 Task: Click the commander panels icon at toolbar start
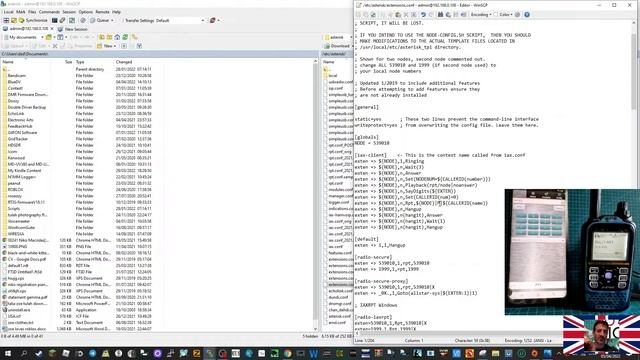click(x=6, y=20)
